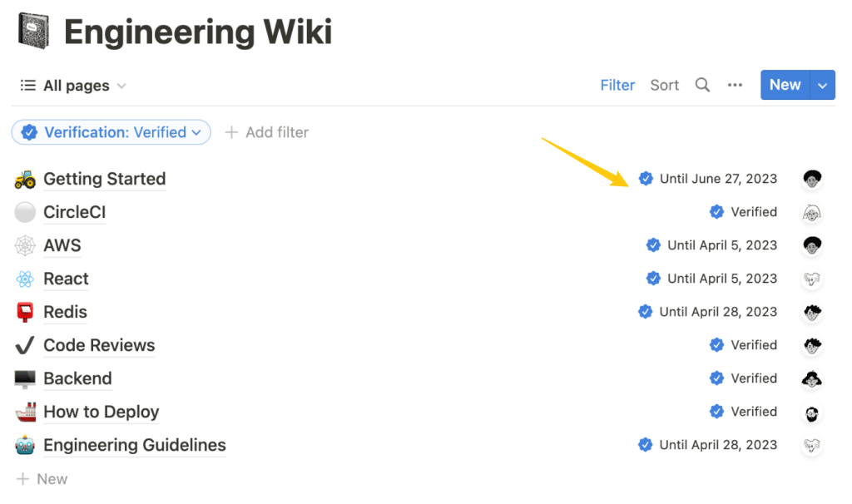Click the verified badge on Getting Started row
The height and width of the screenshot is (504, 852).
pyautogui.click(x=646, y=179)
